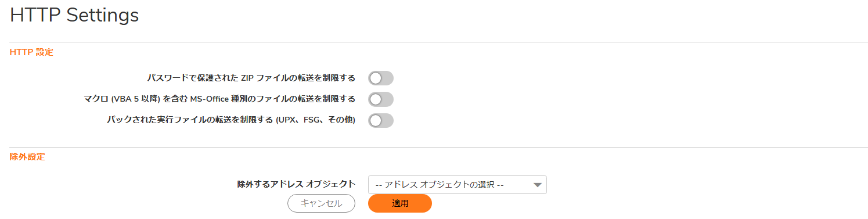This screenshot has width=868, height=219.
Task: Select the 除外設定 section heading
Action: coord(27,157)
